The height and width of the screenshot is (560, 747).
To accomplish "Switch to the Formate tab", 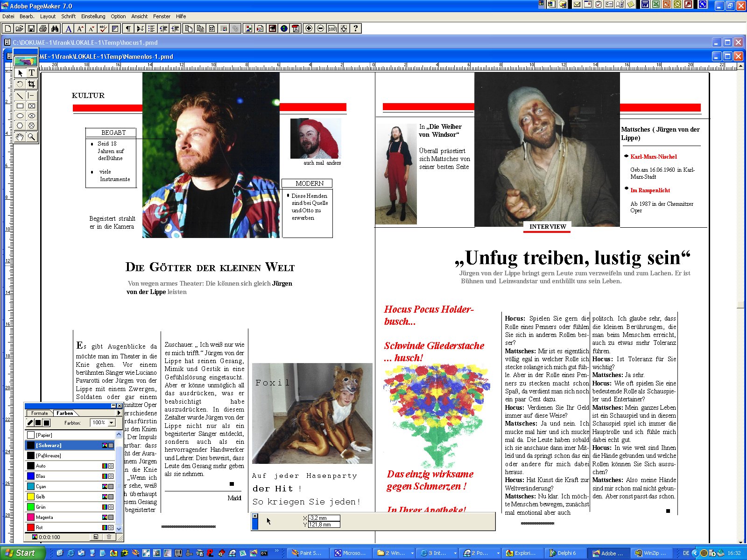I will click(x=40, y=413).
